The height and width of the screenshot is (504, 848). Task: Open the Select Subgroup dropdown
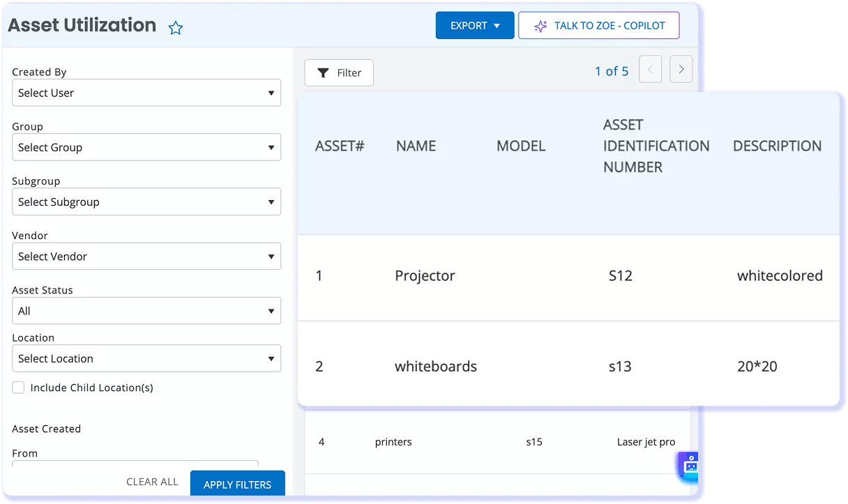(146, 201)
